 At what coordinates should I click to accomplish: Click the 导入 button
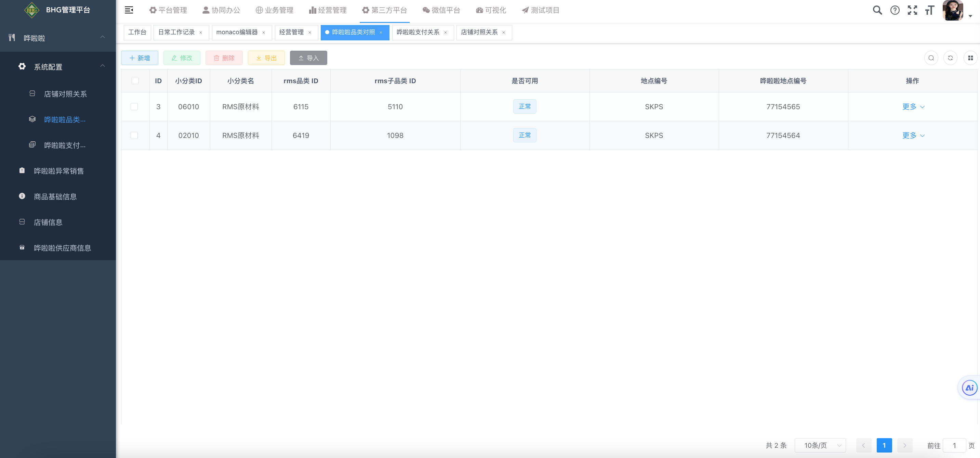click(x=308, y=58)
